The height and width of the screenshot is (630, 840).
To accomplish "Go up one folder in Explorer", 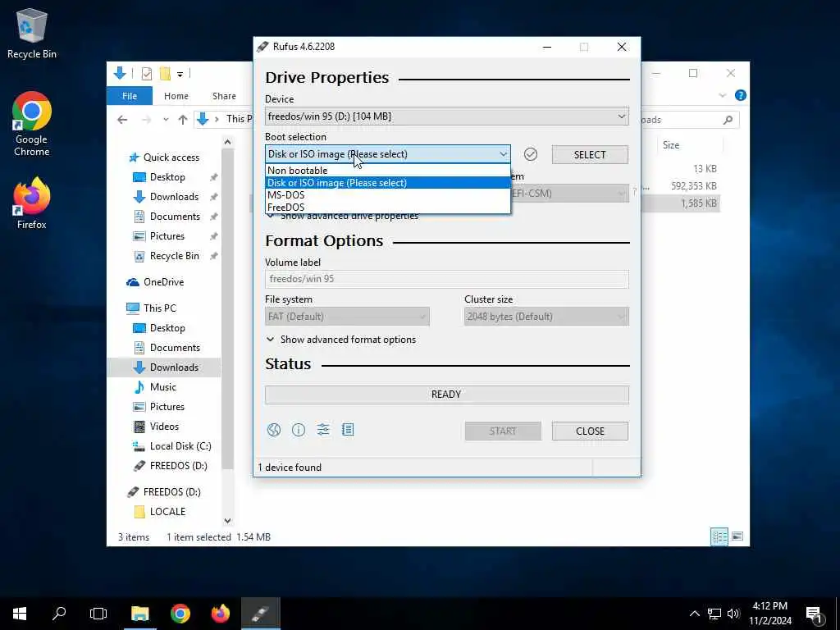I will click(x=183, y=120).
